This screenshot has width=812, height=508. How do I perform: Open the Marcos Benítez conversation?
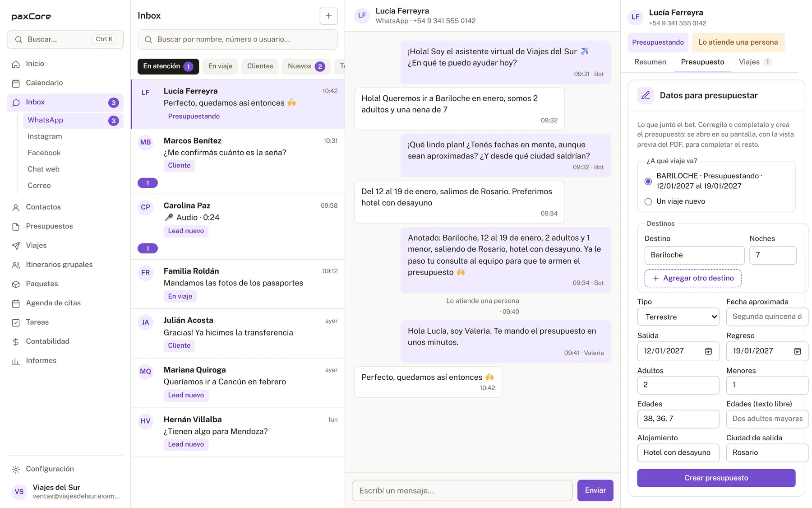(238, 162)
